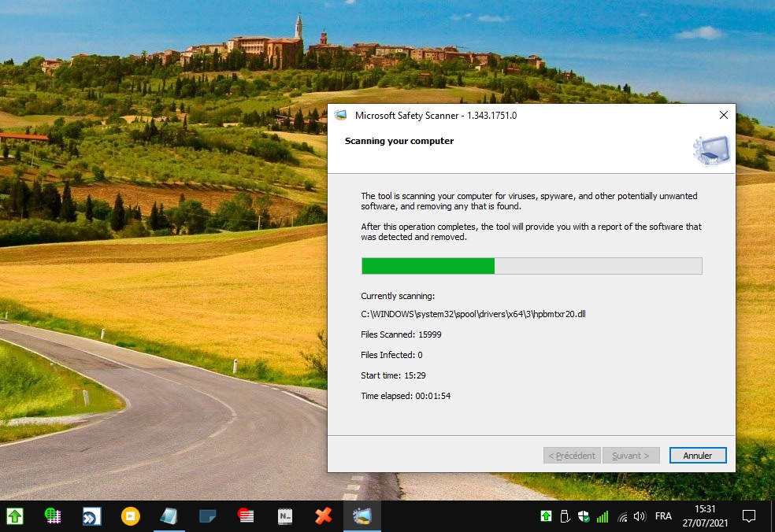Open Windows Security shield tray icon
This screenshot has width=775, height=532.
point(584,516)
